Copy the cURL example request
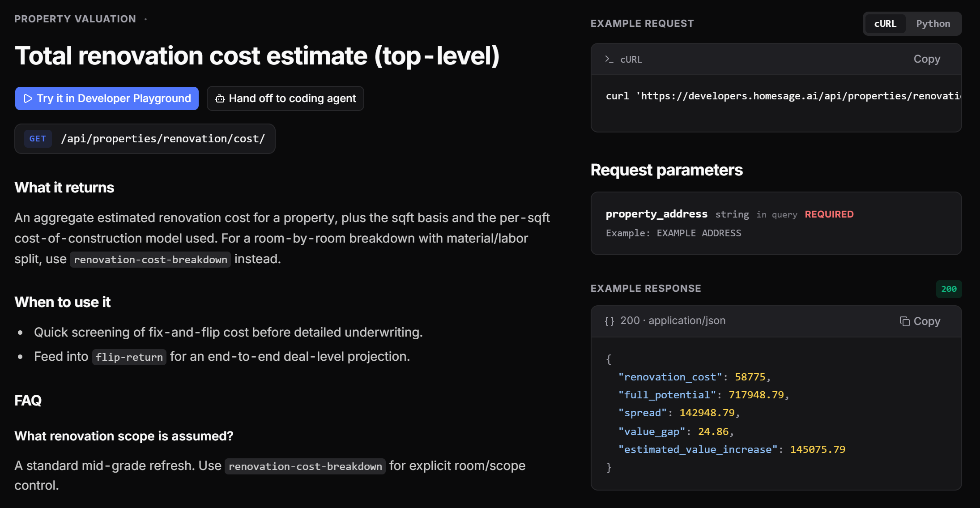The height and width of the screenshot is (508, 980). pos(927,59)
